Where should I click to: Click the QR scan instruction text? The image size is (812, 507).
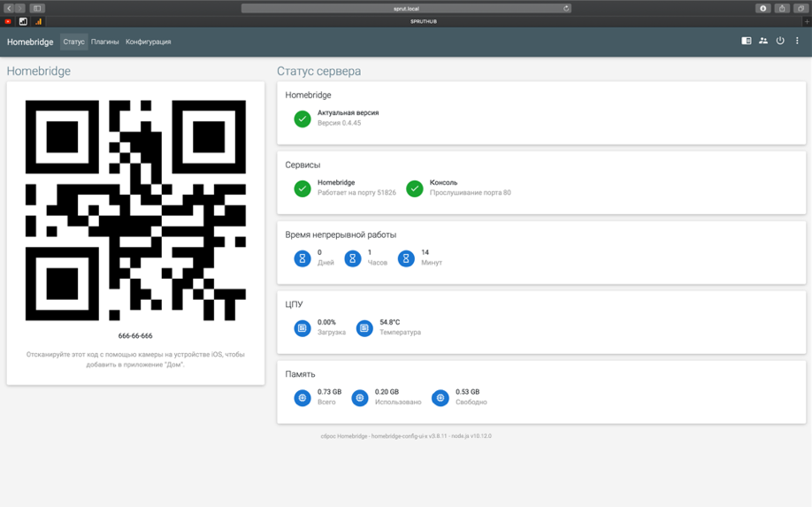[x=135, y=359]
